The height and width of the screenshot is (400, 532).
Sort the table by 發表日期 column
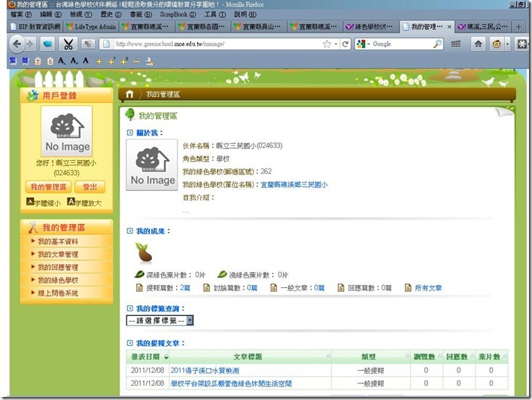149,356
